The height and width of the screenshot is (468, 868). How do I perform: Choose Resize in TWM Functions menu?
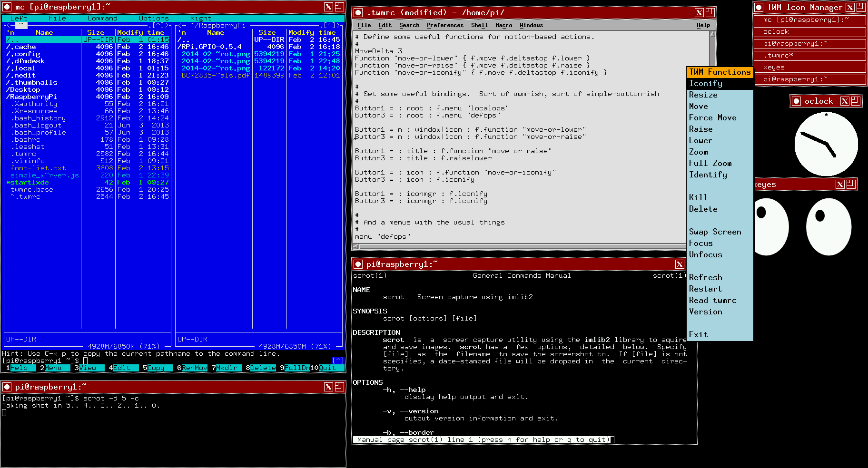click(x=720, y=95)
